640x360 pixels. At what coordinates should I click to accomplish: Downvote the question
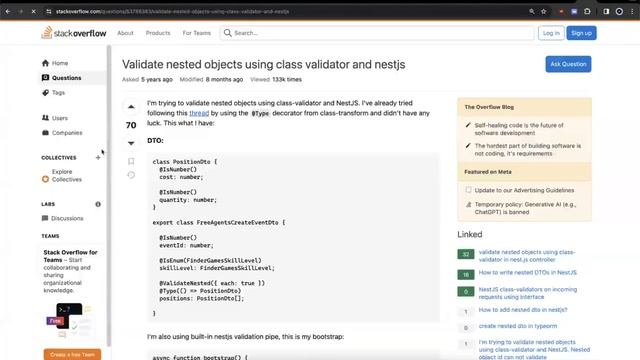[x=131, y=143]
